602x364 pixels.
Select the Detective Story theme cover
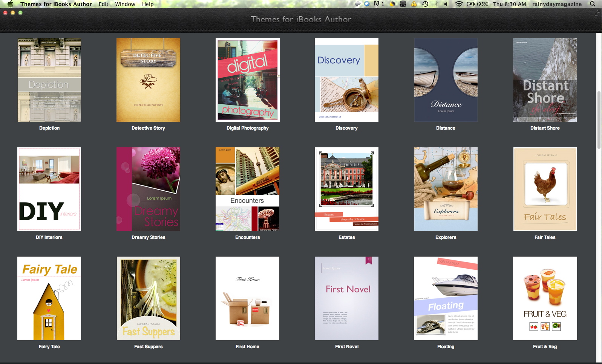click(148, 80)
